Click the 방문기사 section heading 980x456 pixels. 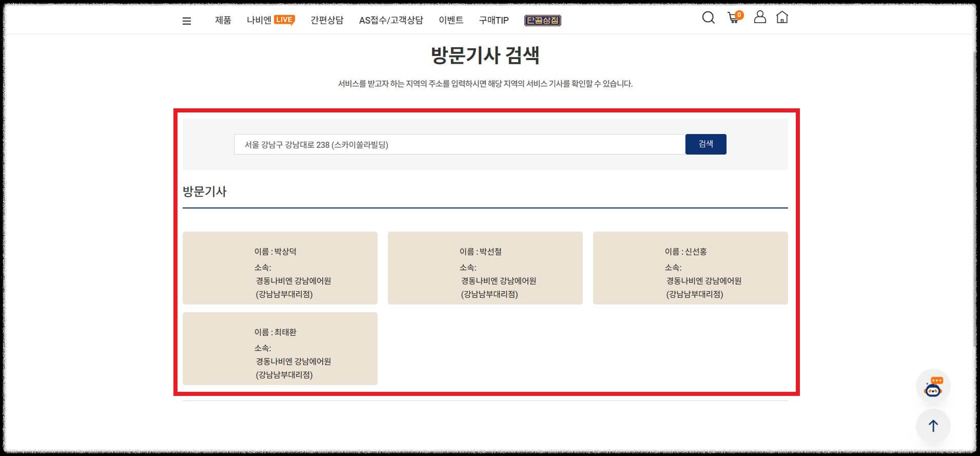(205, 192)
